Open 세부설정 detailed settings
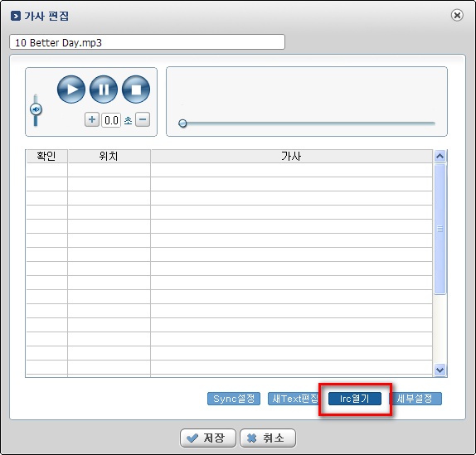 [415, 399]
